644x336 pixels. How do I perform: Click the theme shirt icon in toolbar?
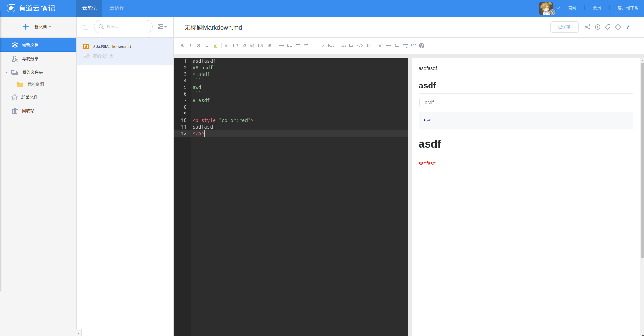(x=413, y=46)
